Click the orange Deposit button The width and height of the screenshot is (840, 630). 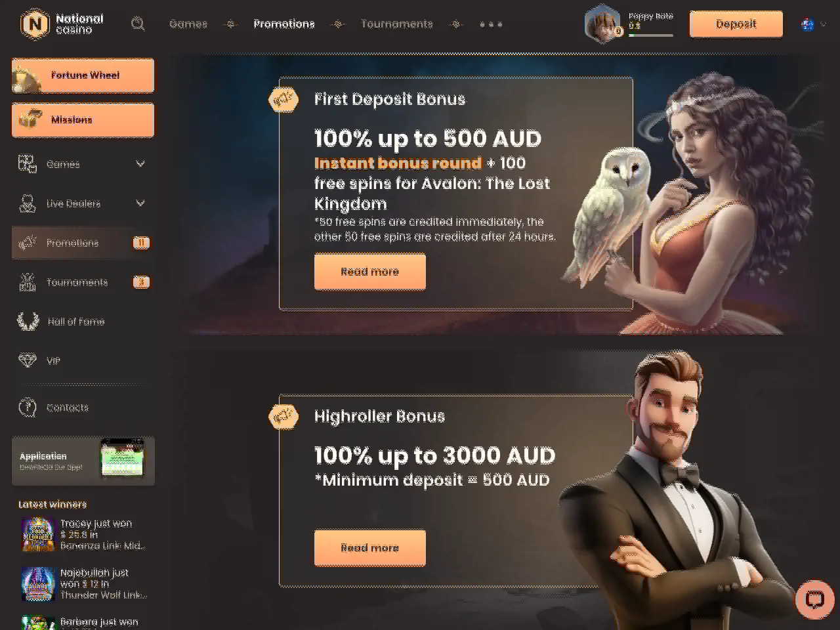tap(736, 24)
